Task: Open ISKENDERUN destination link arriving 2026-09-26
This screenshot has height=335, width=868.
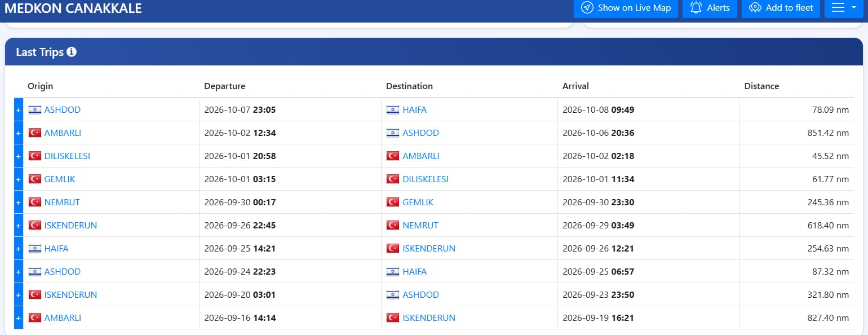Action: tap(429, 249)
